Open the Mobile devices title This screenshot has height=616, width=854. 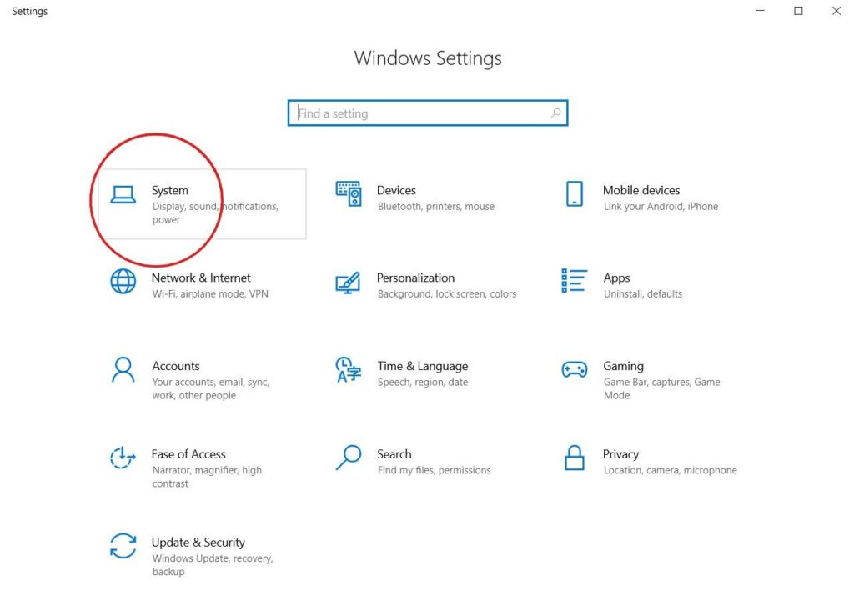click(641, 190)
